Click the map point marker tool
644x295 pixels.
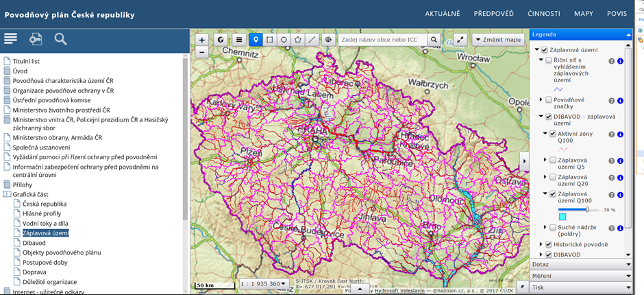pos(256,40)
